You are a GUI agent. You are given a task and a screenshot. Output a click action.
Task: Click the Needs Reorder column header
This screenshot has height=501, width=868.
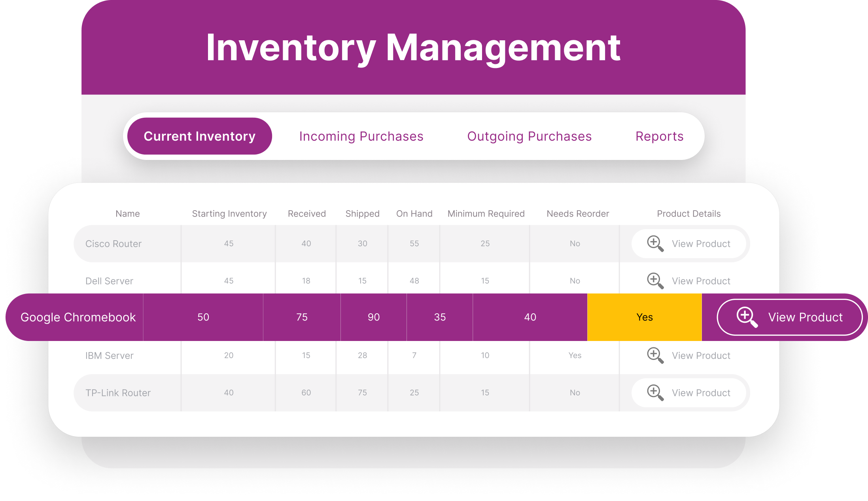577,214
